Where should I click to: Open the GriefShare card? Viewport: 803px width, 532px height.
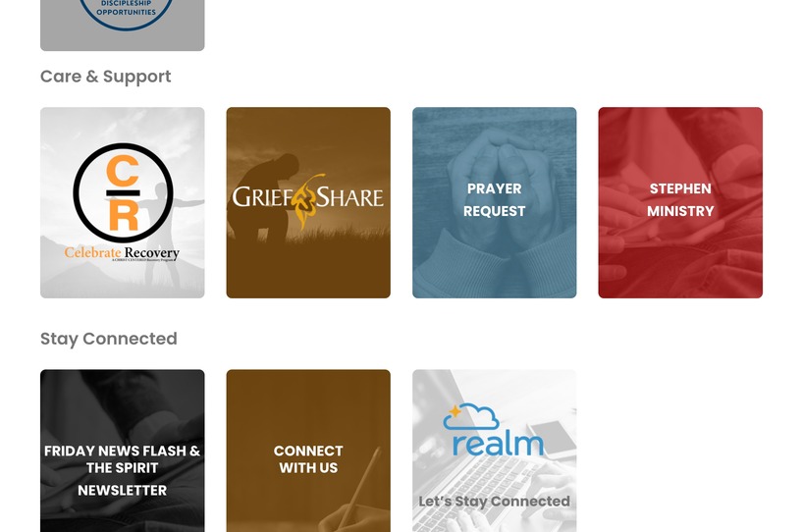[308, 202]
